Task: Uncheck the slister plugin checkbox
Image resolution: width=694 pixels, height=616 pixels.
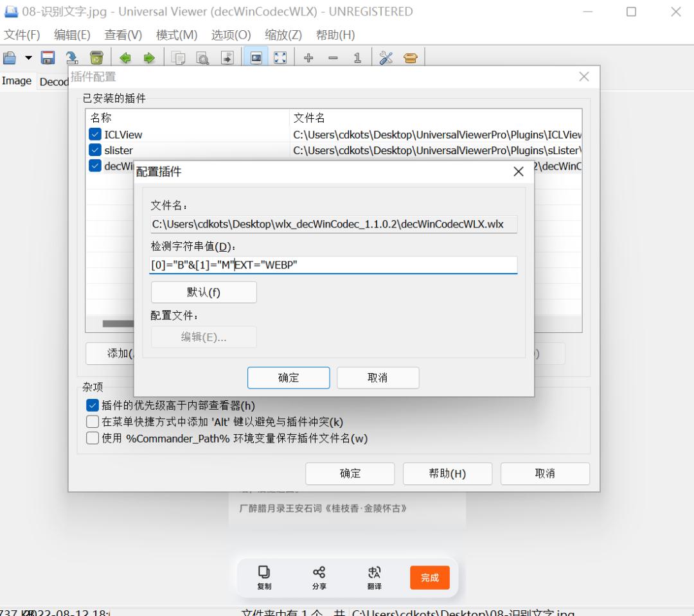Action: pos(94,150)
